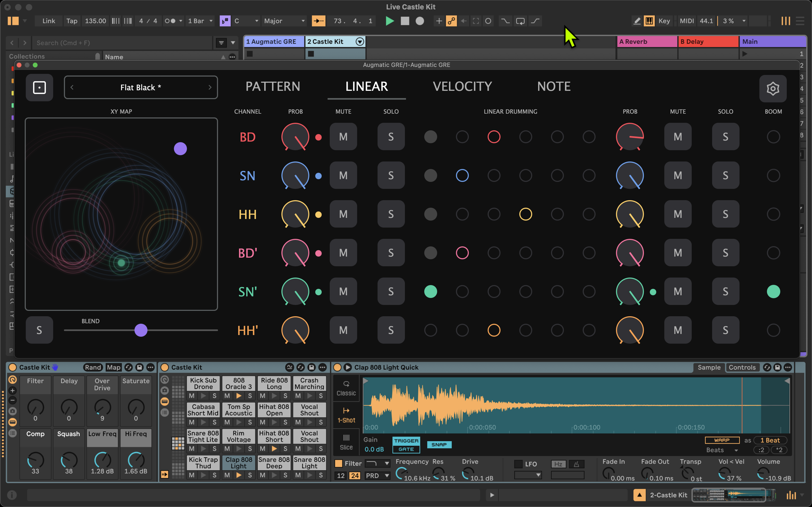Click the Rand button on the Castle Kit rack

coord(93,367)
